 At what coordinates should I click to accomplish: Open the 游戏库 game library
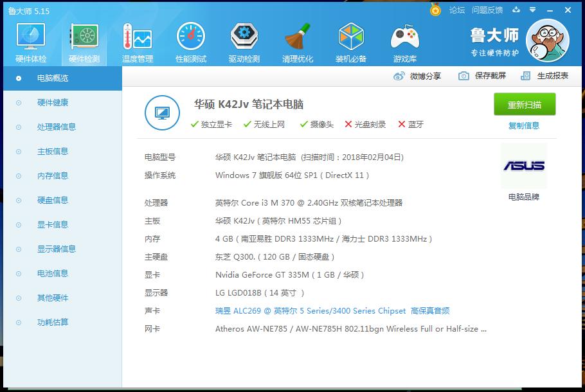click(404, 41)
